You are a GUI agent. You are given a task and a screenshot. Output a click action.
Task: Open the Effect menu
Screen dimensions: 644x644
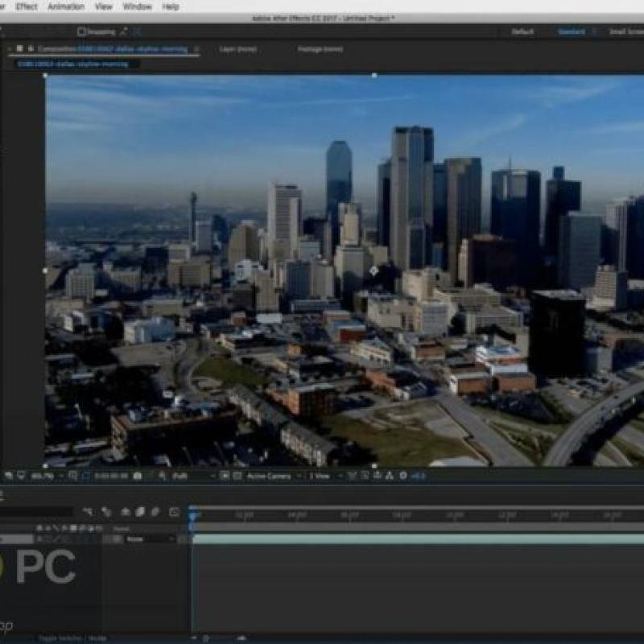(x=27, y=6)
